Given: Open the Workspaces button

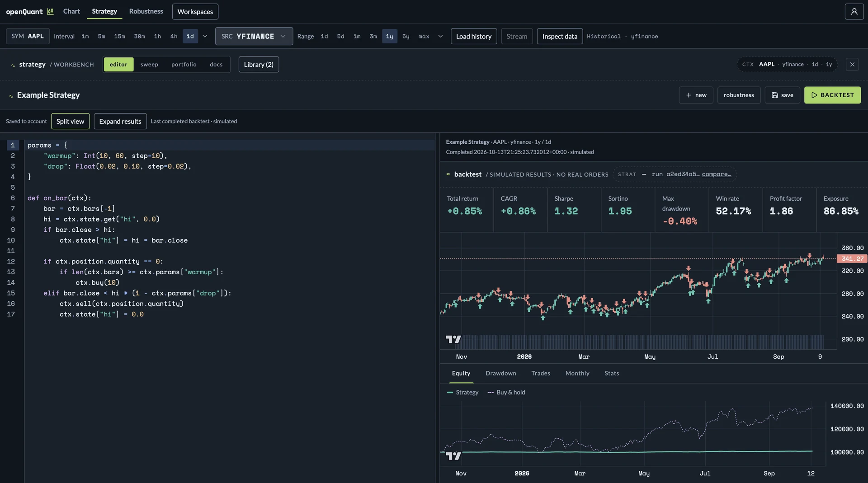Looking at the screenshot, I should 195,11.
